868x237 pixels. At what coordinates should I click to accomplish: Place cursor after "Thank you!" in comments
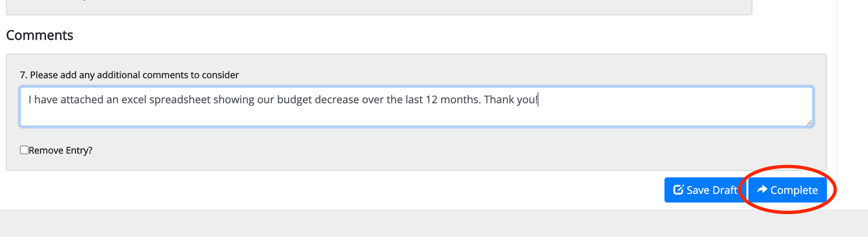(539, 100)
